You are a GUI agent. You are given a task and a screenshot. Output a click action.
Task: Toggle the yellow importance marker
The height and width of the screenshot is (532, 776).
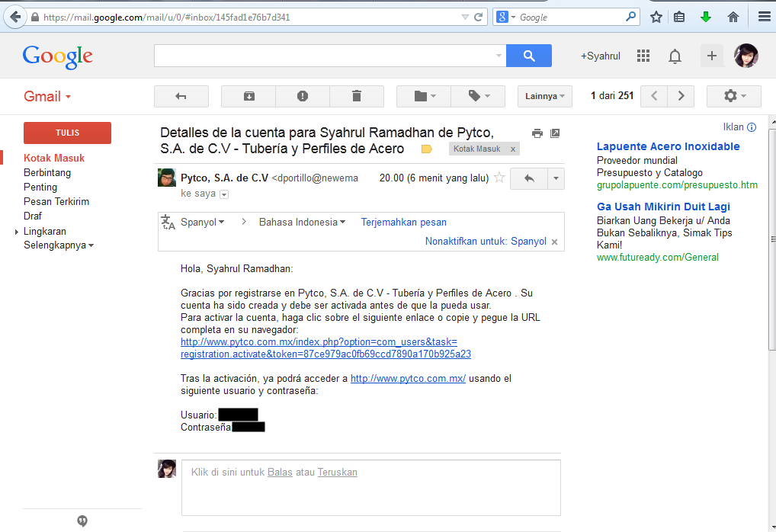click(x=426, y=149)
